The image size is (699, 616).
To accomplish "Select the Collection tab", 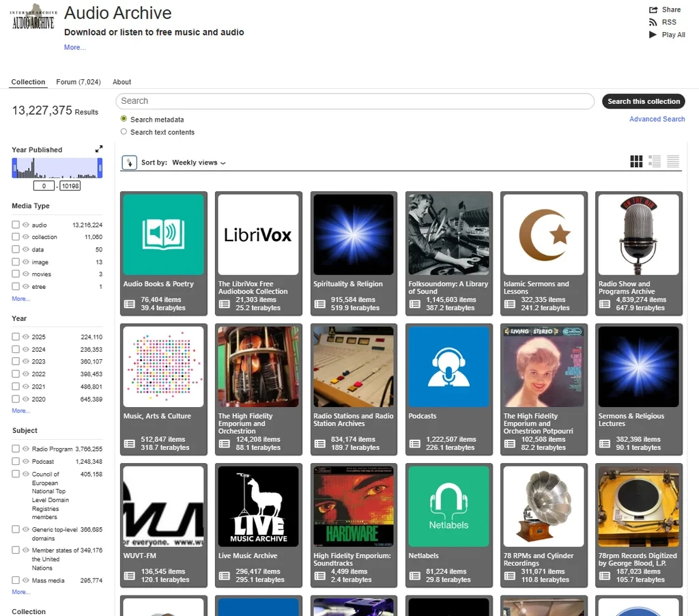I will [x=28, y=82].
